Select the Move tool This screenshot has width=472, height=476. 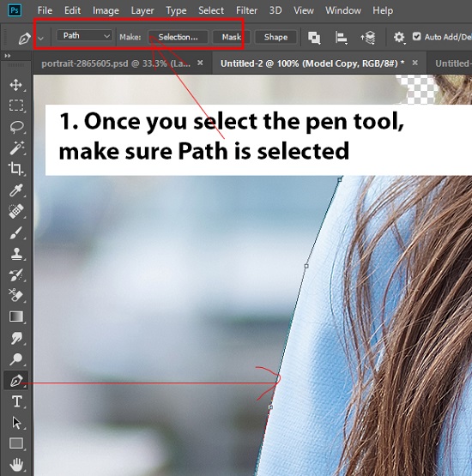coord(15,85)
